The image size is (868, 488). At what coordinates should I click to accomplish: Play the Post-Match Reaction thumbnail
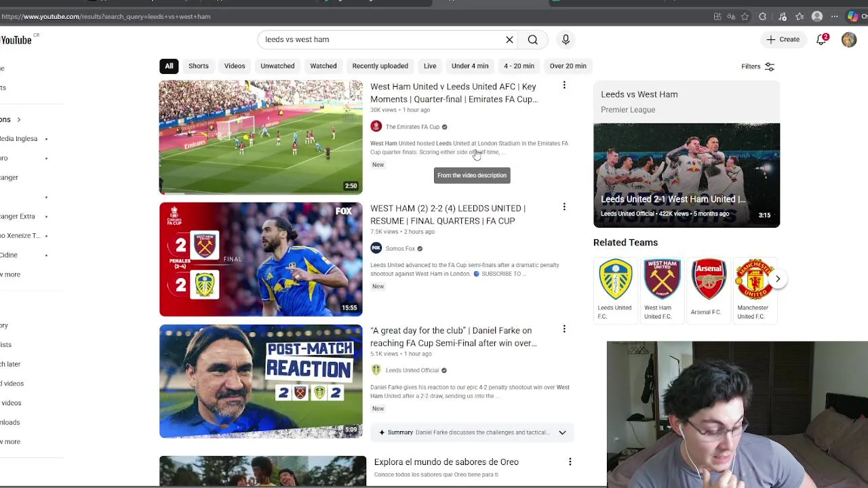point(261,382)
